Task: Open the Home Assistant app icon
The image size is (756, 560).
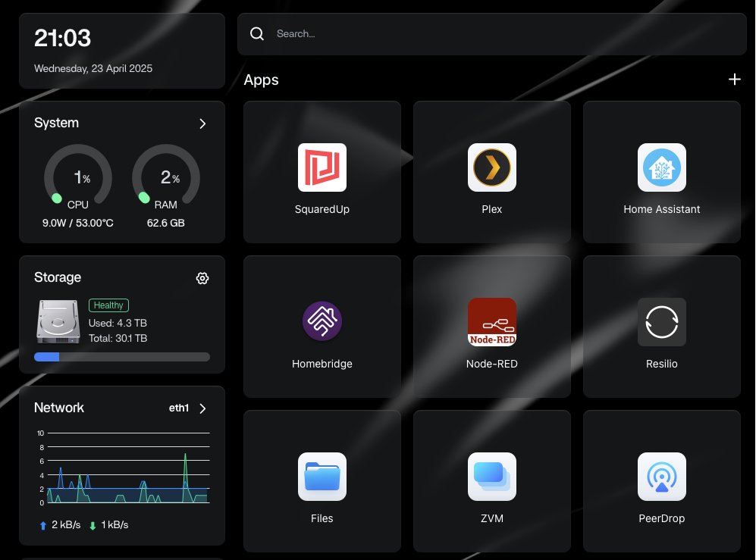Action: click(x=661, y=167)
